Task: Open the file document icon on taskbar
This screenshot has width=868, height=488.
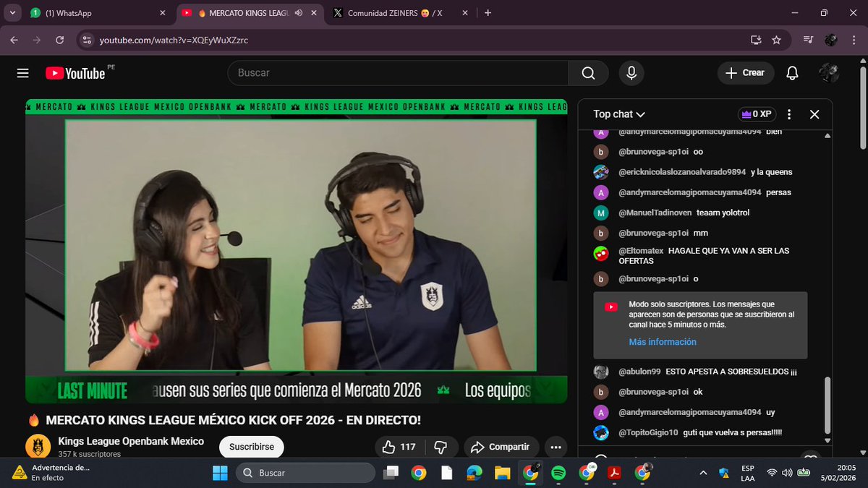Action: click(446, 473)
